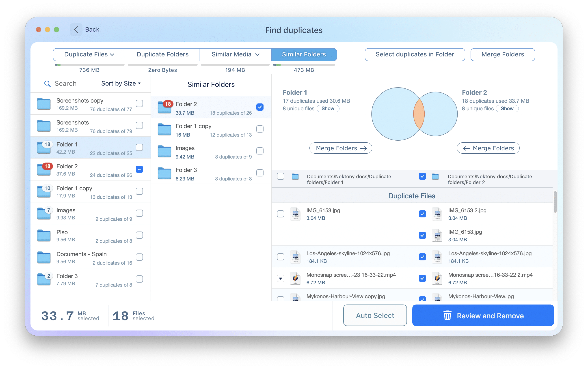Click Review and Remove button
Image resolution: width=588 pixels, height=369 pixels.
(x=483, y=315)
